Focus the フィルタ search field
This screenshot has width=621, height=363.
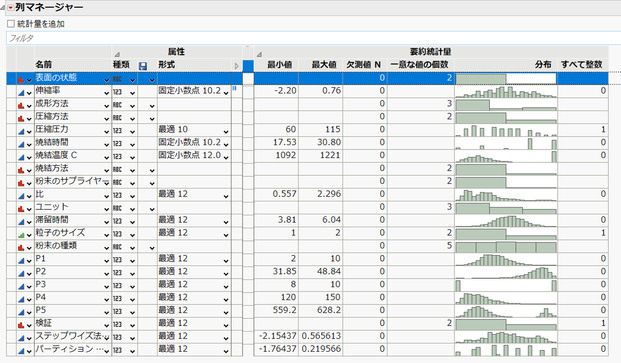point(313,38)
